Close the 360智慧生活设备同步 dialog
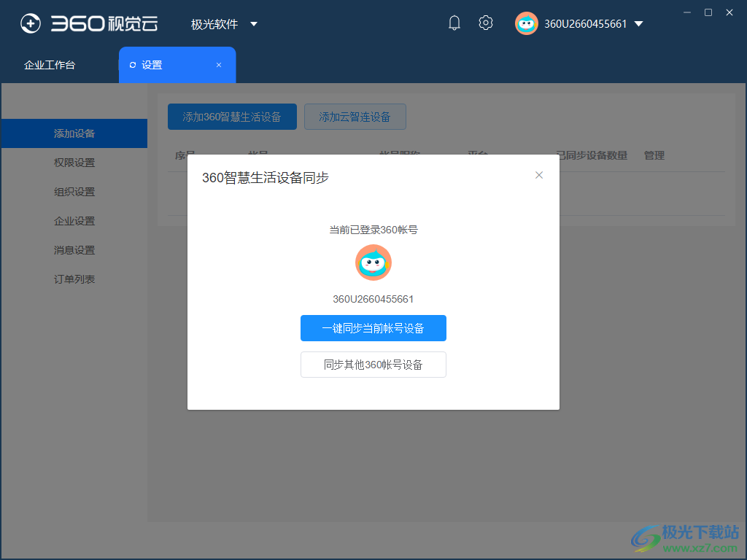747x560 pixels. (539, 175)
